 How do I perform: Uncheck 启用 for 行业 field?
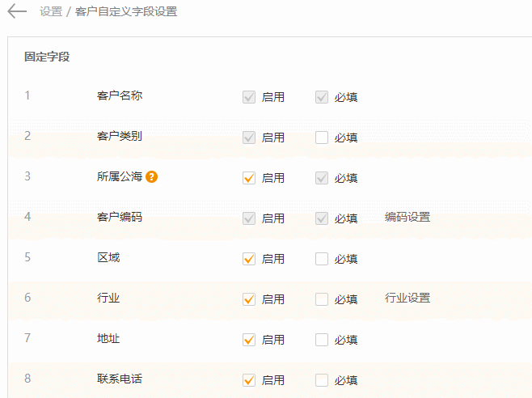249,299
